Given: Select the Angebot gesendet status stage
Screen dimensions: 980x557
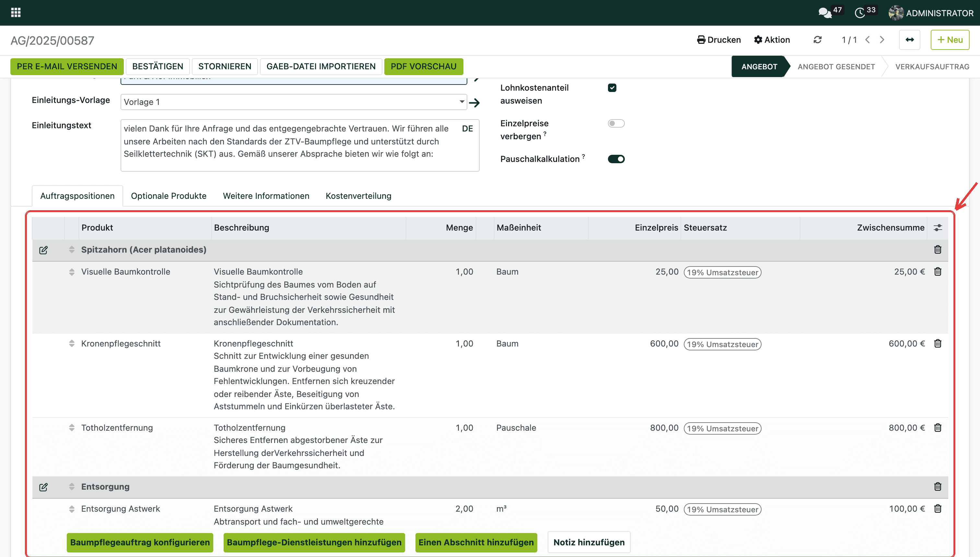Looking at the screenshot, I should [x=836, y=67].
